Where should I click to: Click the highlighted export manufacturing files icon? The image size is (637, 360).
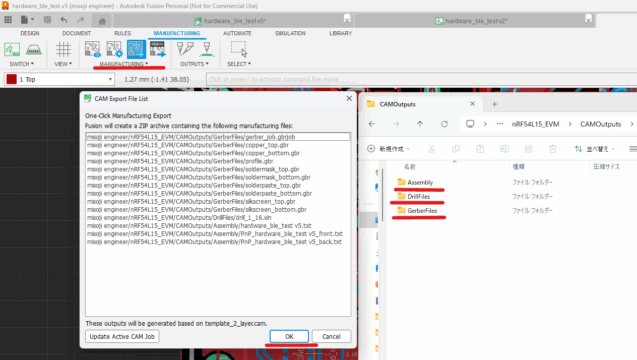[x=136, y=49]
